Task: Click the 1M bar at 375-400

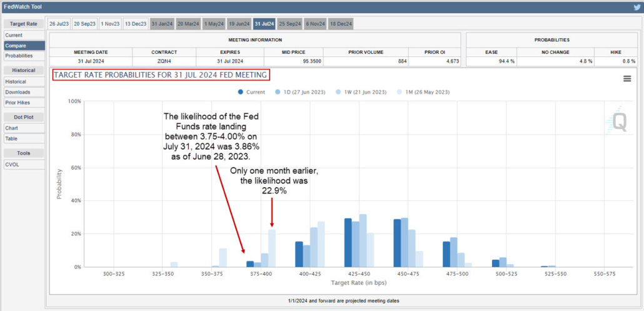Action: pos(272,248)
